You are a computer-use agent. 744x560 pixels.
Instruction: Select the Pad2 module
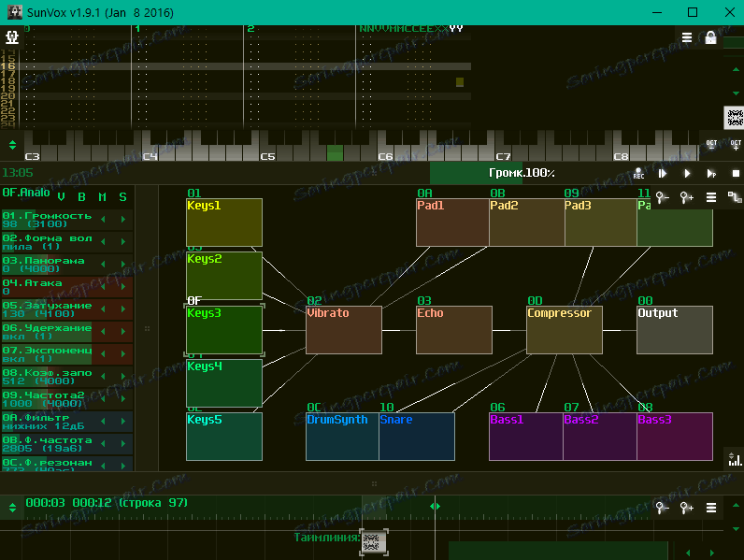526,223
